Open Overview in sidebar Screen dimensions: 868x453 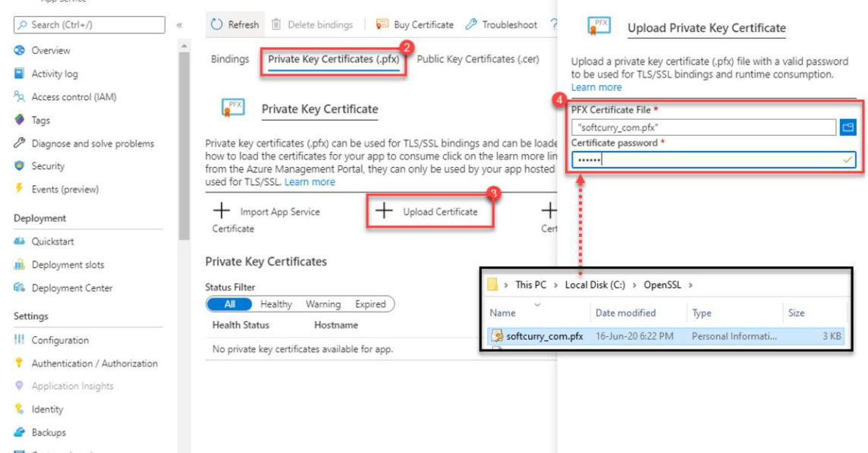click(50, 50)
